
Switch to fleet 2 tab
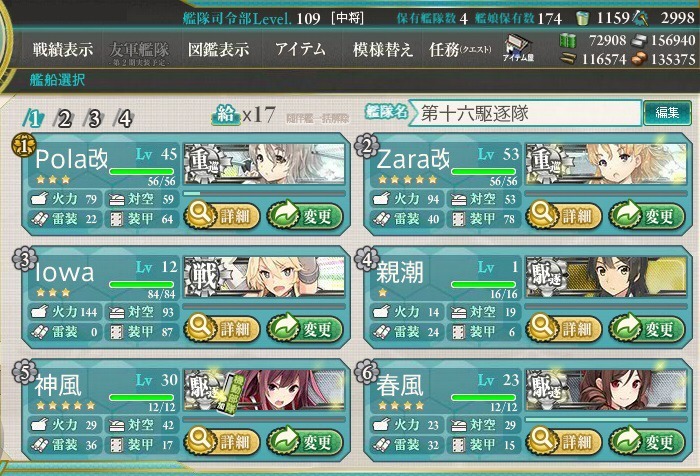point(64,119)
